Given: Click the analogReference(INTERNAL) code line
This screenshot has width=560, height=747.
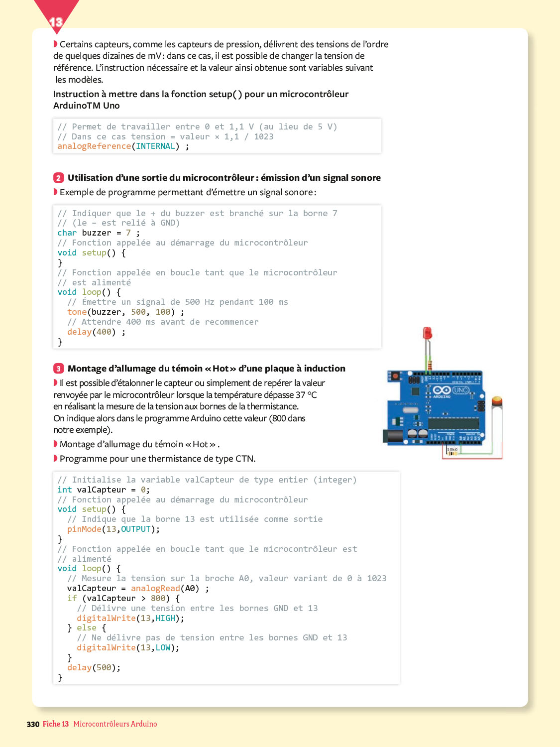Looking at the screenshot, I should (123, 146).
